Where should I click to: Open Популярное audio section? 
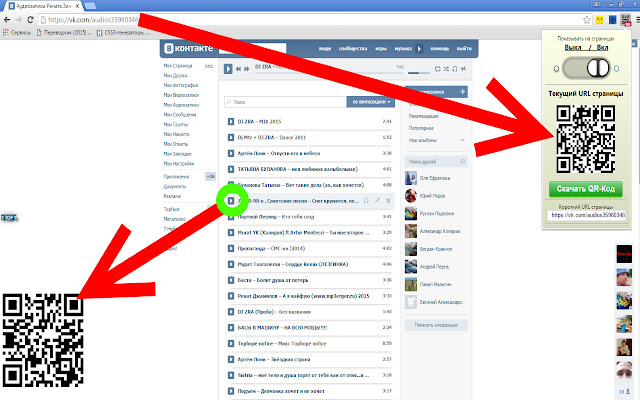pos(421,128)
